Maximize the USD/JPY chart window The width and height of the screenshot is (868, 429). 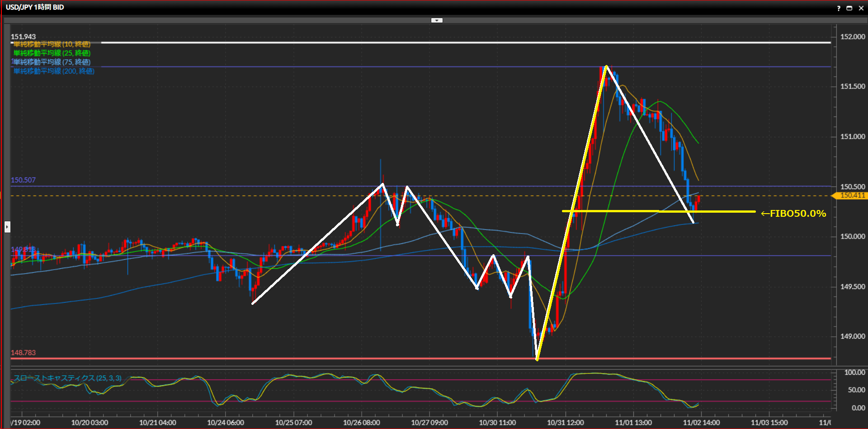point(849,8)
